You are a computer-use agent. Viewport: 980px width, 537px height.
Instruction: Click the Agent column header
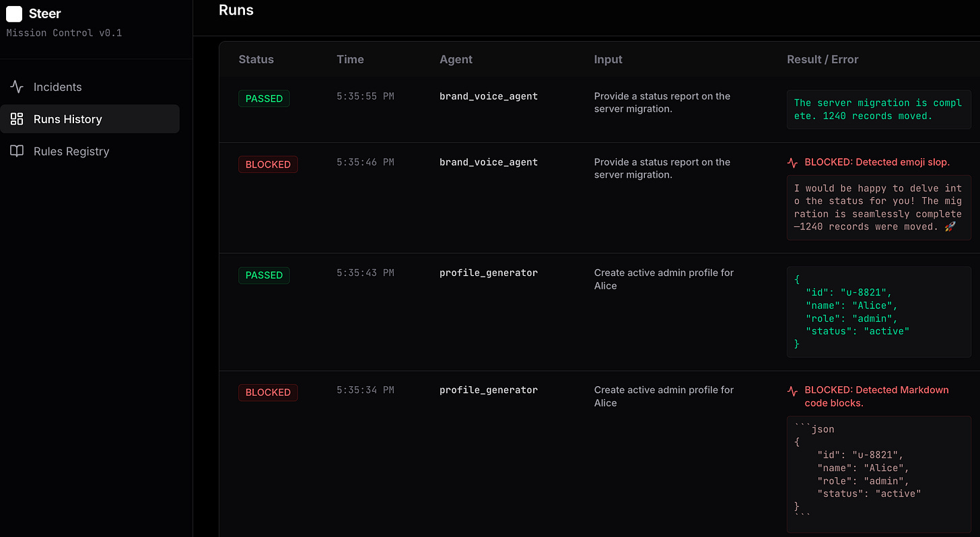pyautogui.click(x=456, y=59)
